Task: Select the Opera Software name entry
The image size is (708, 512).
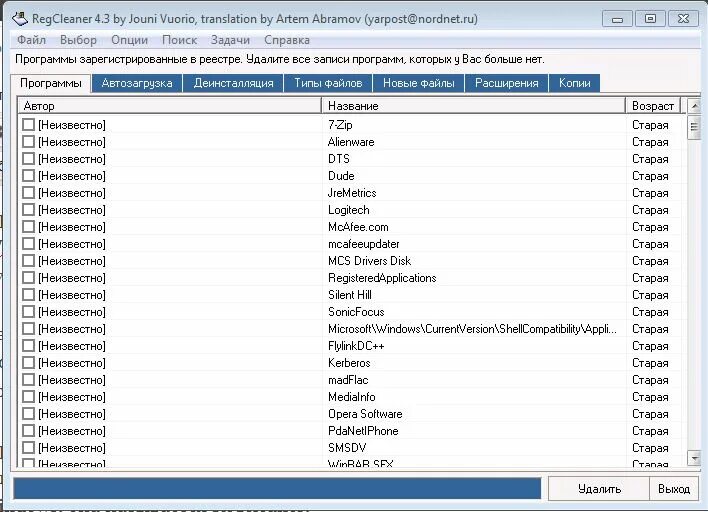Action: (365, 414)
